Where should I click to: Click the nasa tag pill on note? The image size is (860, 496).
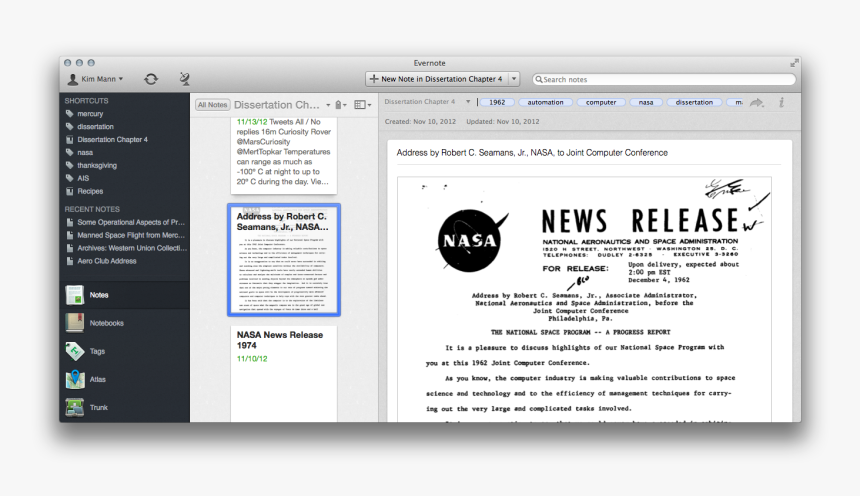[x=646, y=102]
